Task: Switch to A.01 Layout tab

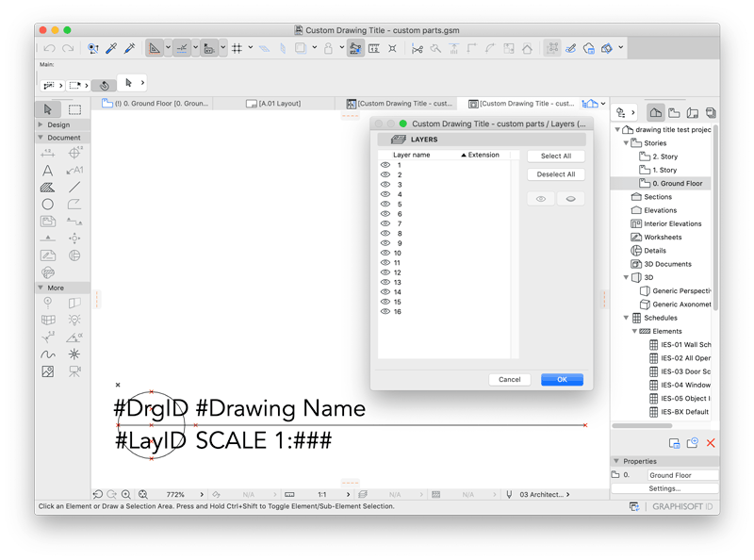Action: pyautogui.click(x=273, y=104)
